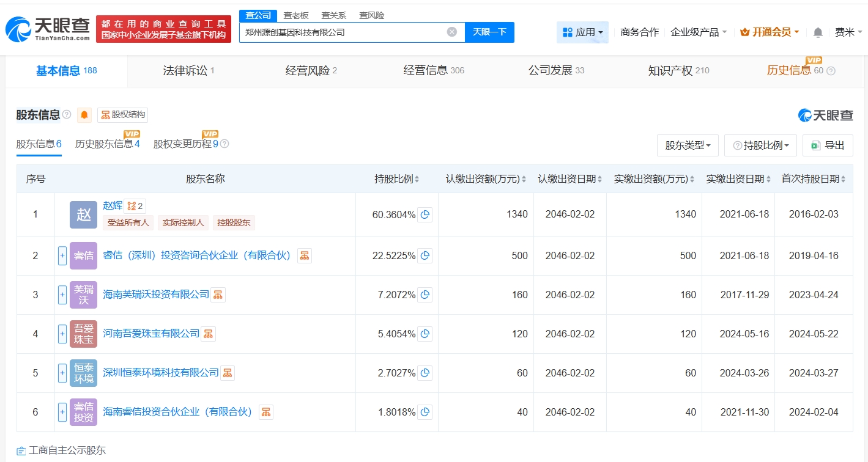Expand row 4 河南吾爱珠宝 shareholder details

pyautogui.click(x=62, y=334)
